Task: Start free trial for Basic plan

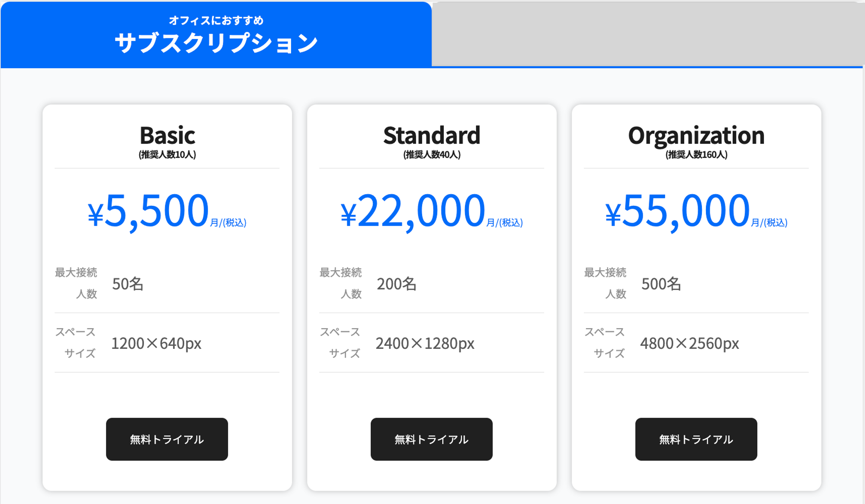Action: coord(167,439)
